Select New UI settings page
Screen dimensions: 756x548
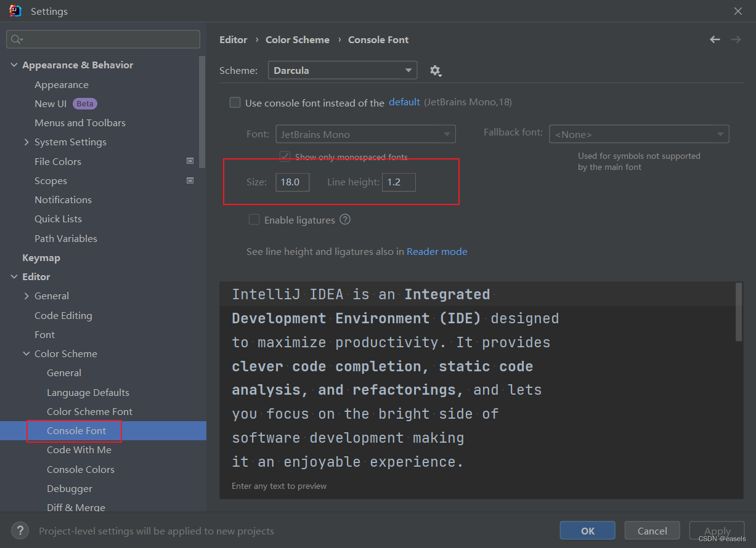click(x=51, y=103)
